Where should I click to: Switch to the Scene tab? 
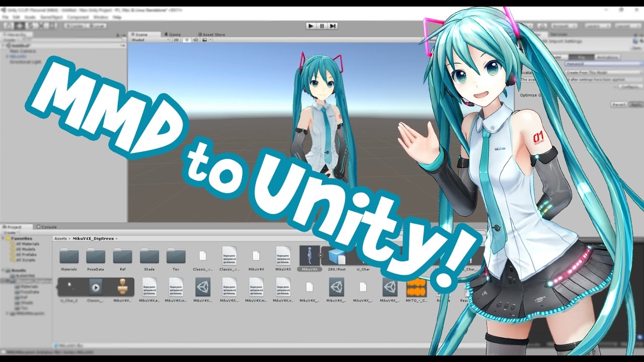click(x=144, y=35)
